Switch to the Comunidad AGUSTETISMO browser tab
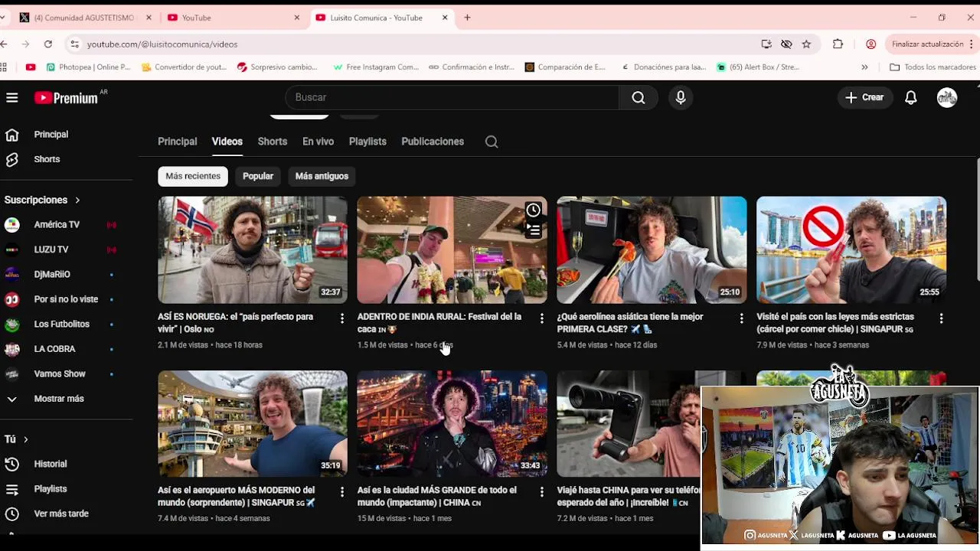The height and width of the screenshot is (551, 980). [84, 18]
